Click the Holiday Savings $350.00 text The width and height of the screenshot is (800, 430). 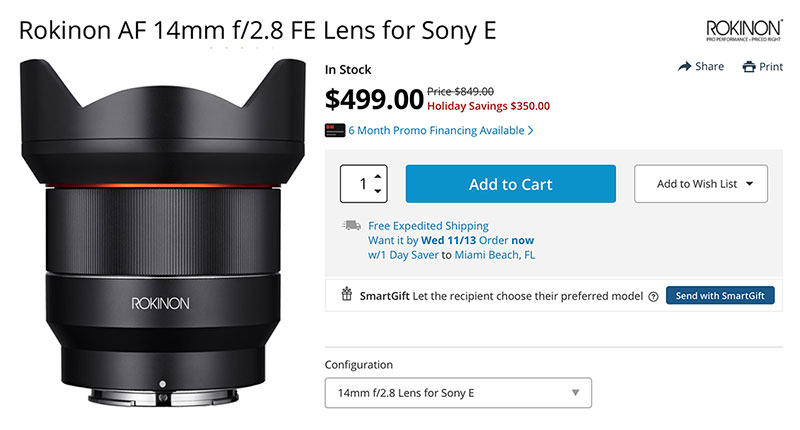pyautogui.click(x=488, y=105)
